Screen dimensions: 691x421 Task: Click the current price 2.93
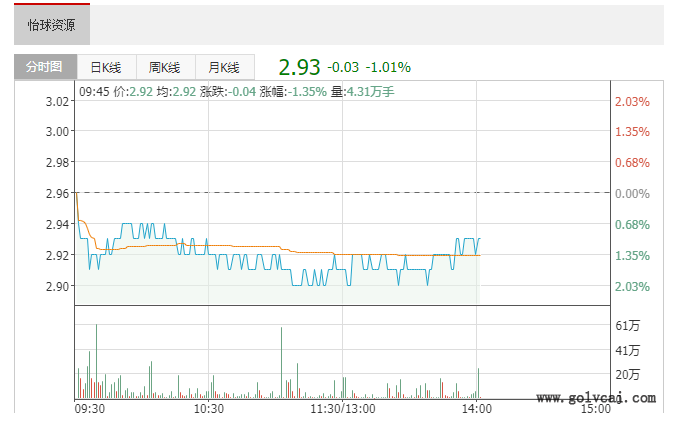coord(299,67)
